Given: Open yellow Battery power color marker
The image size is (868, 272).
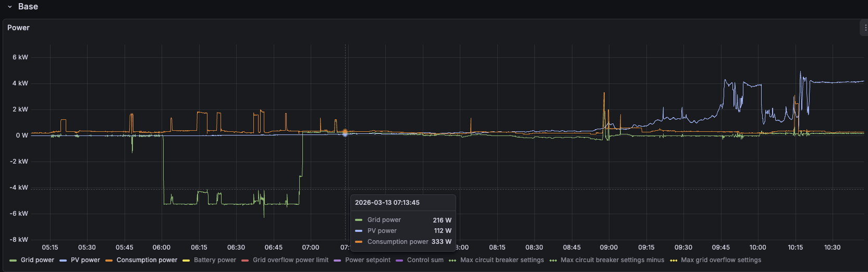Looking at the screenshot, I should pos(186,261).
